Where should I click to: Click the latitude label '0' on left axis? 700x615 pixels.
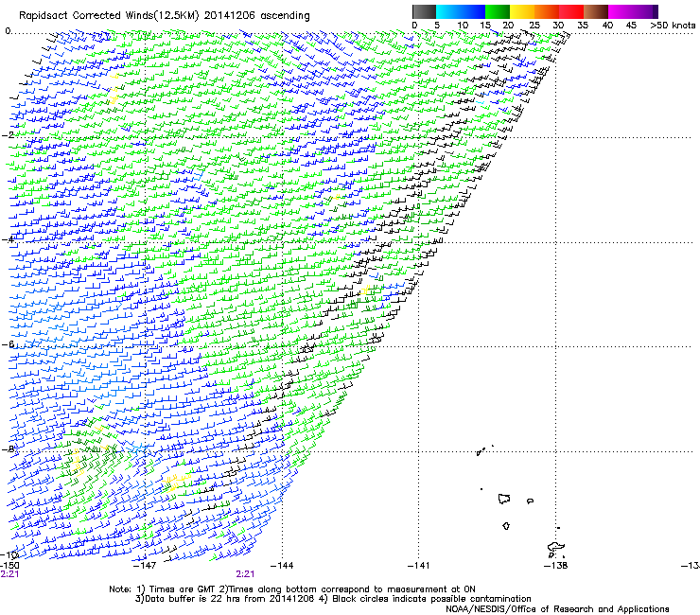pyautogui.click(x=8, y=31)
